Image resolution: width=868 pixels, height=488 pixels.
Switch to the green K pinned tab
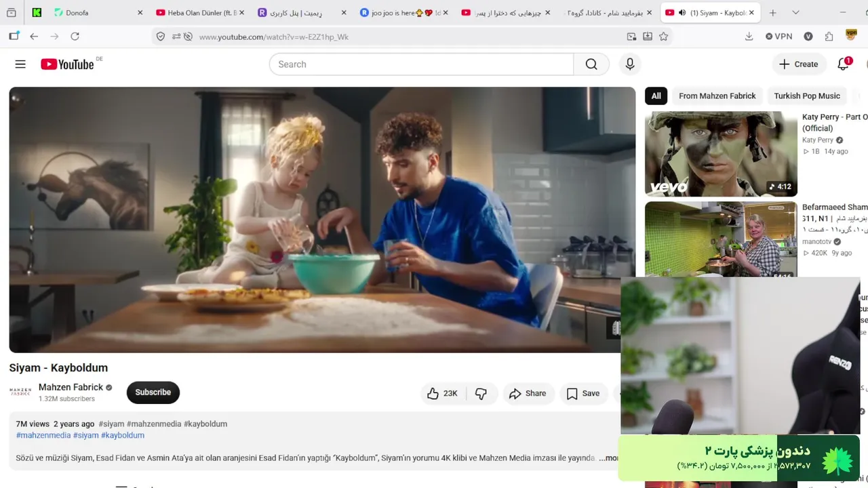pos(37,13)
